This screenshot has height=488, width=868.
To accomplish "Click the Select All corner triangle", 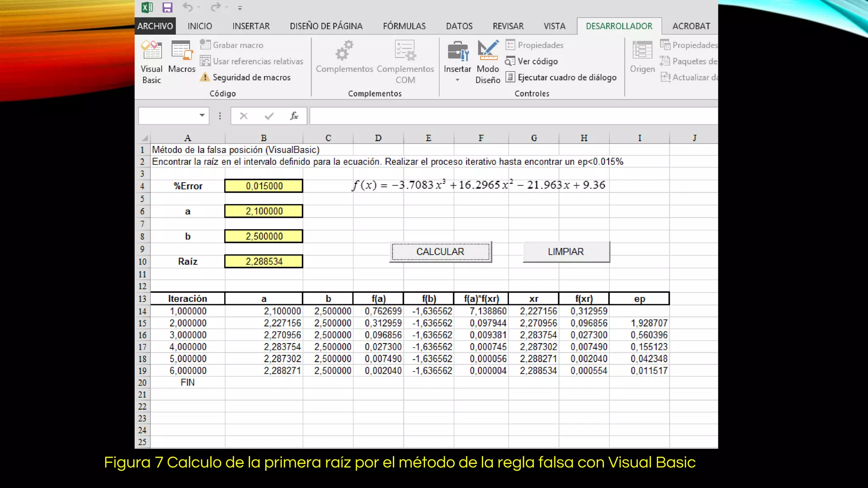I will (145, 138).
